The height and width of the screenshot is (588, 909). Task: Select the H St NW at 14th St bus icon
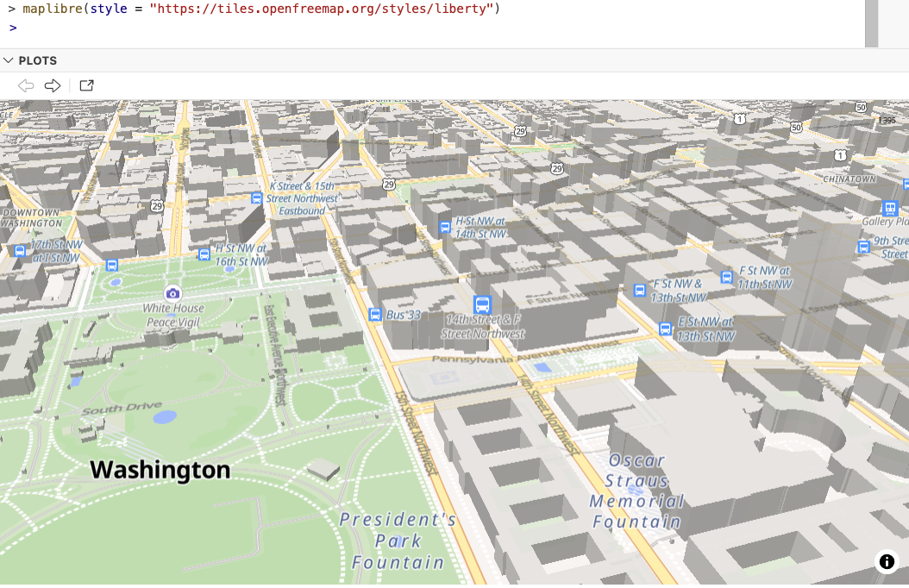click(445, 227)
